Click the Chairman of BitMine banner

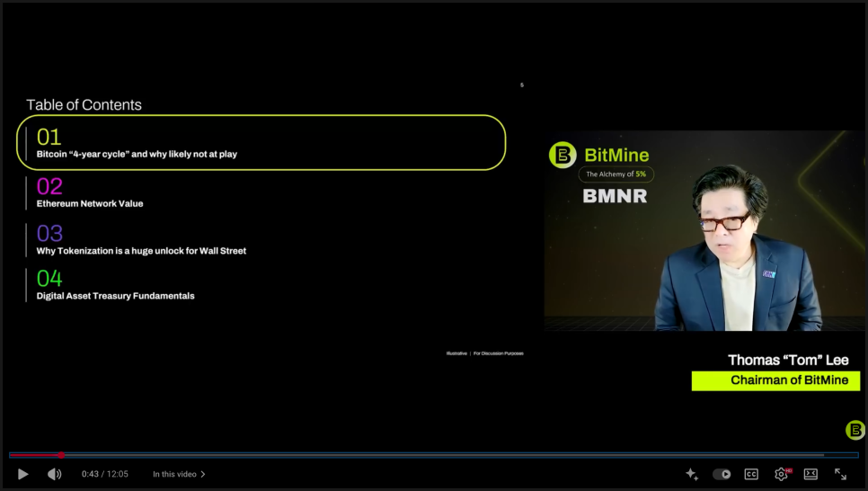[x=775, y=380]
